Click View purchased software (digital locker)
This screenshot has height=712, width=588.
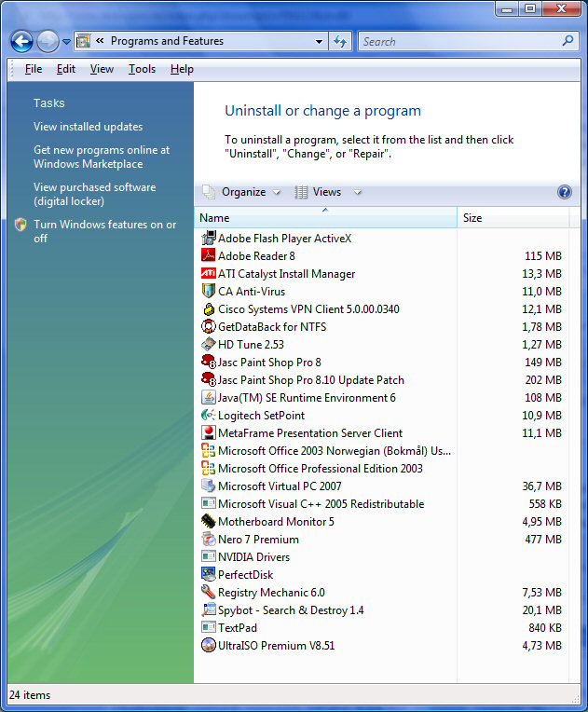[x=94, y=194]
